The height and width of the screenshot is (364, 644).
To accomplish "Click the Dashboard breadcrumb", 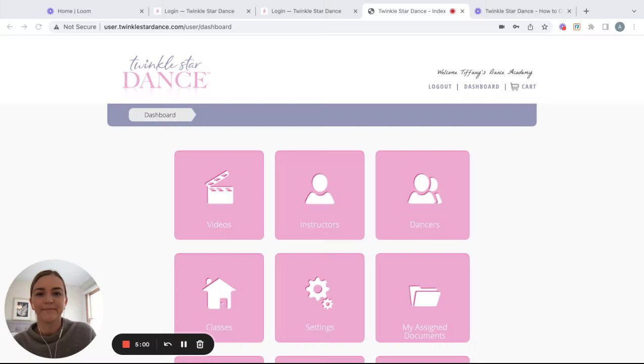I will click(161, 115).
